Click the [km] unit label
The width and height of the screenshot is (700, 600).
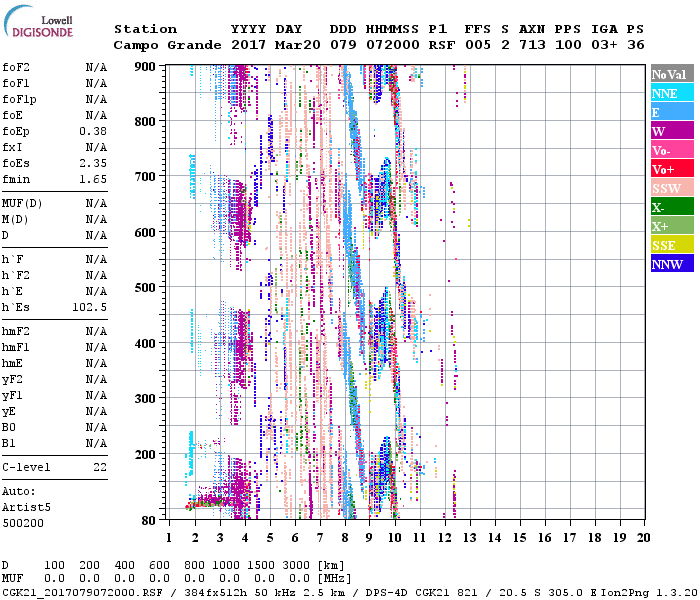click(331, 566)
